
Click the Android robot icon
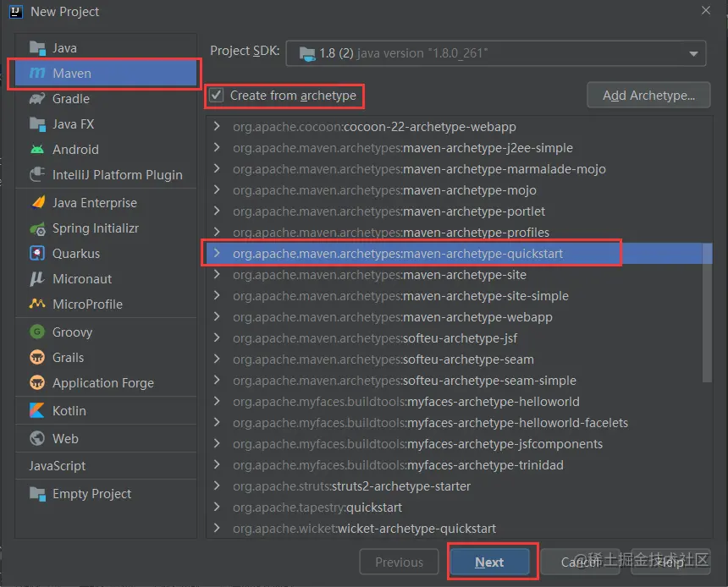(37, 150)
